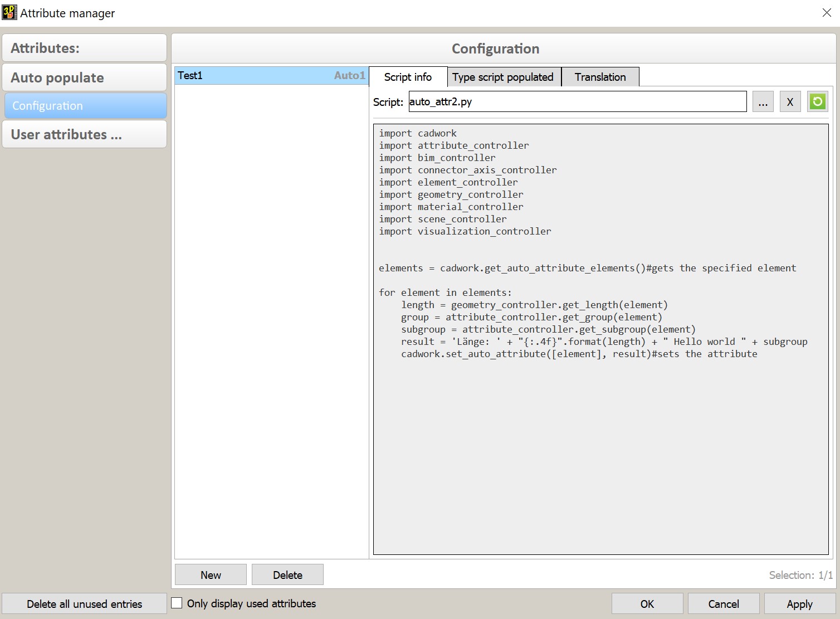This screenshot has width=840, height=619.
Task: Click the Cancel button
Action: (724, 603)
